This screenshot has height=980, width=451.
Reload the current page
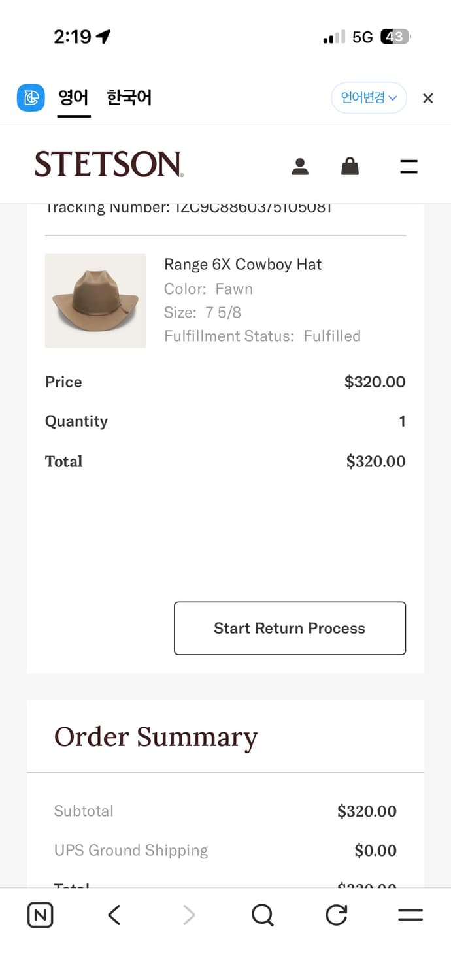click(x=337, y=915)
